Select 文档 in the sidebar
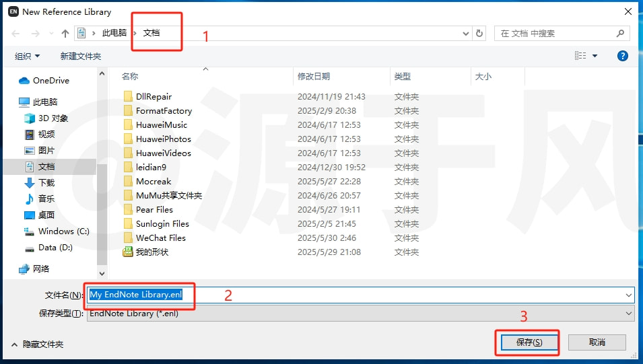Screen dimensions: 643x364 click(40, 166)
